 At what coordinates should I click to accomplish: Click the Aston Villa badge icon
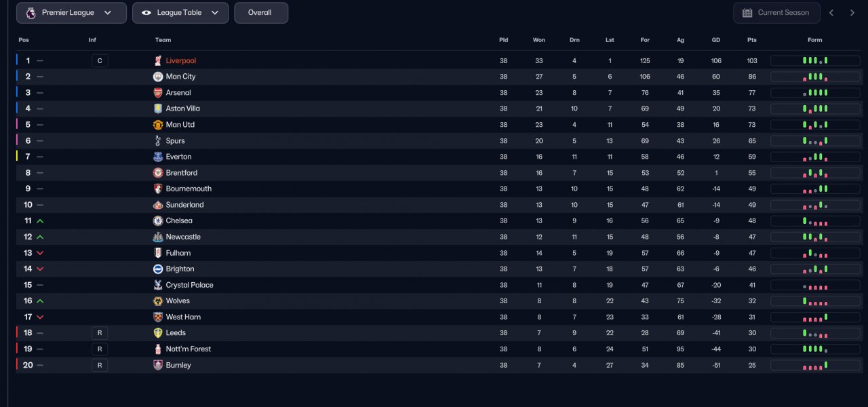(x=158, y=109)
